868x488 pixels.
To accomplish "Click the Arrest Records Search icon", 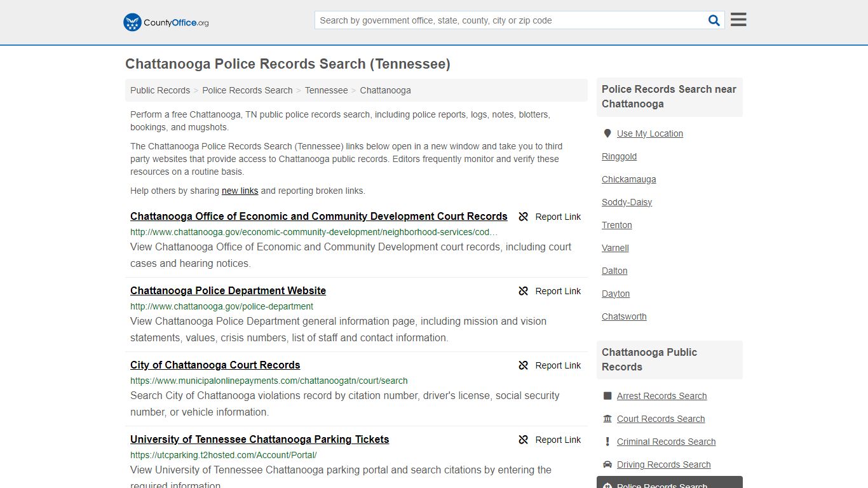I will coord(607,396).
